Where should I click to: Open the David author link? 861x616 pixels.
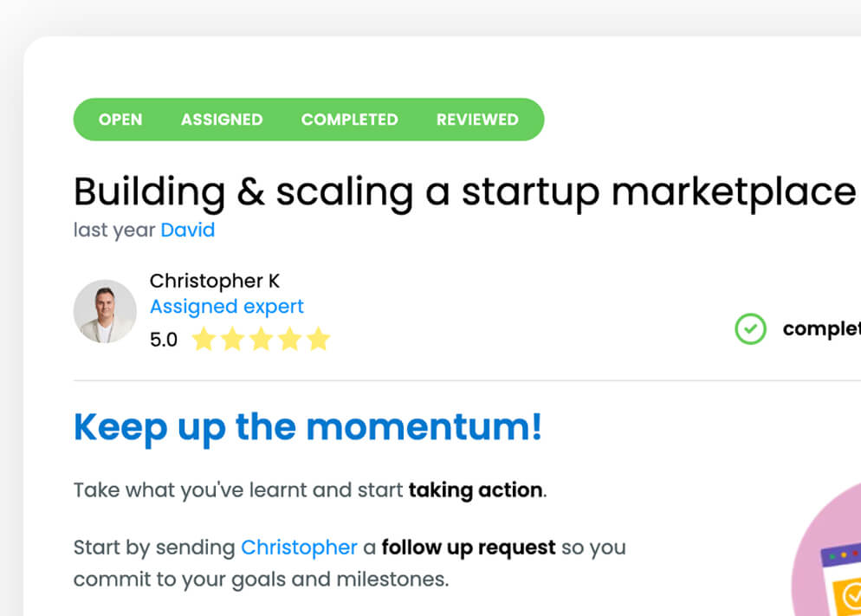coord(188,230)
